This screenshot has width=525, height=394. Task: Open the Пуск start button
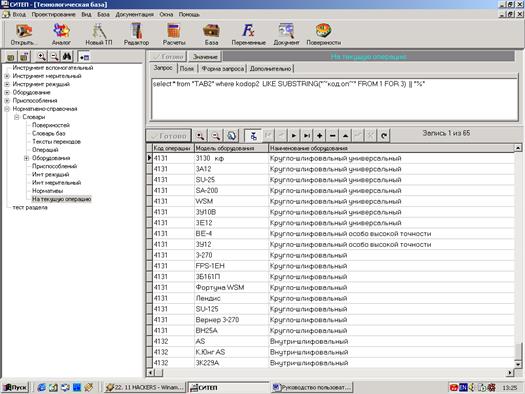(15, 387)
